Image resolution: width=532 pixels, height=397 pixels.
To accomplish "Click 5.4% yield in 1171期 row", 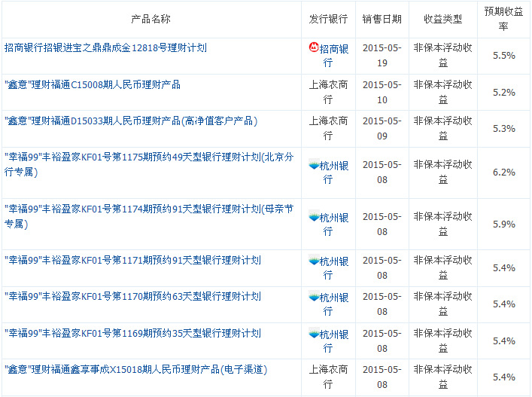I will click(504, 268).
